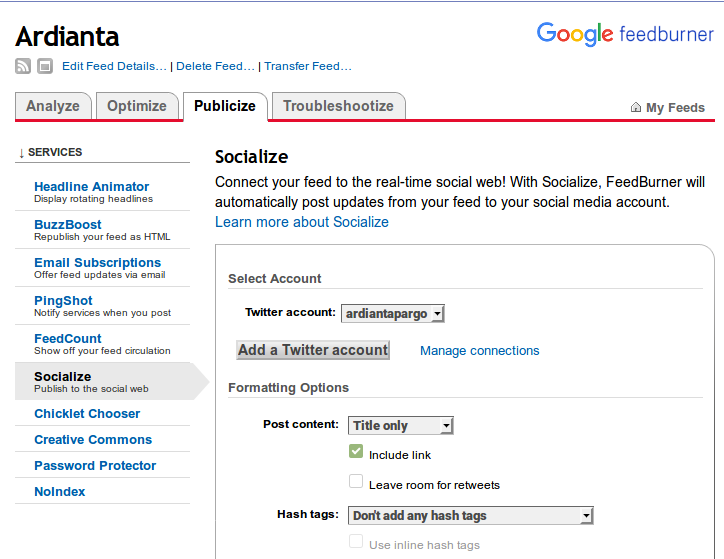The image size is (724, 559).
Task: Open the Manage connections link
Action: [x=479, y=351]
